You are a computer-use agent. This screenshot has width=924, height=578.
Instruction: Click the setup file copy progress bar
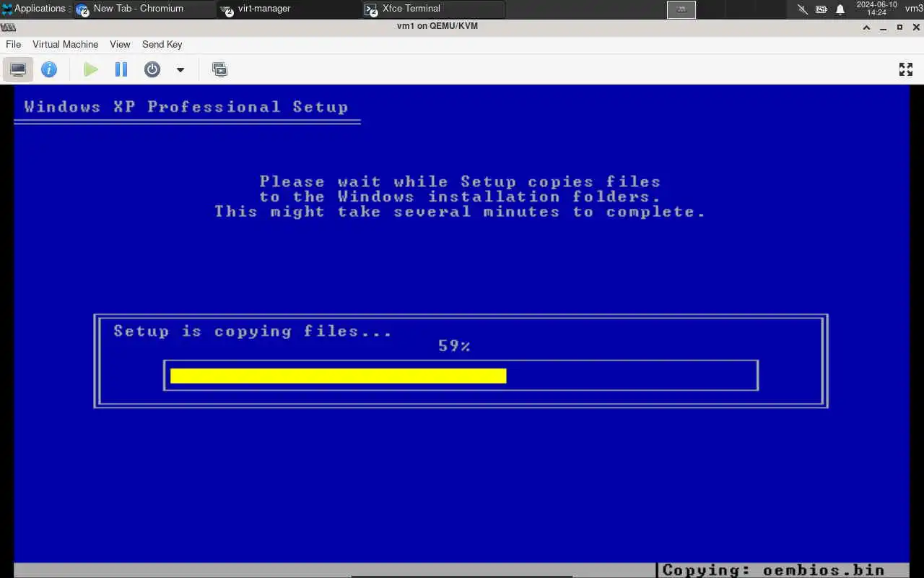(461, 376)
